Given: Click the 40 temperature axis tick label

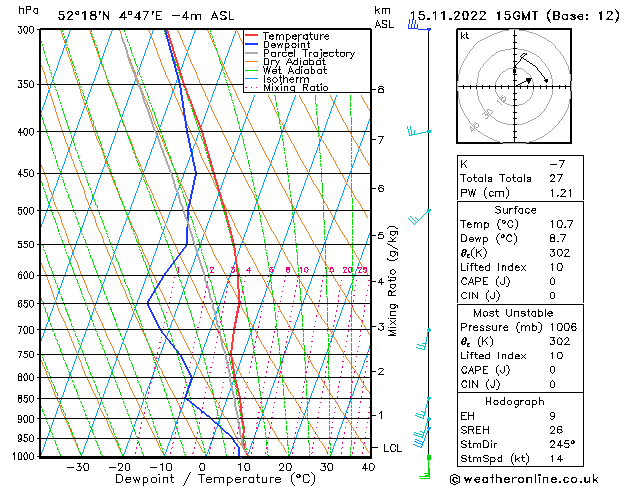Looking at the screenshot, I should click(x=368, y=467).
